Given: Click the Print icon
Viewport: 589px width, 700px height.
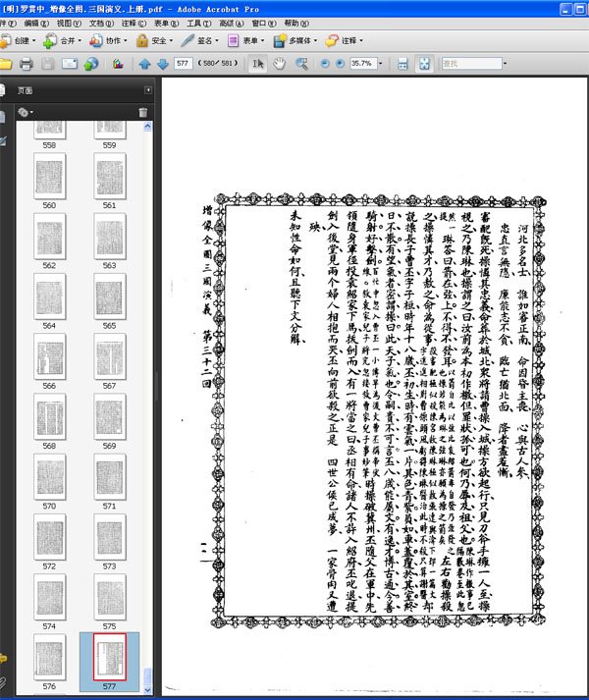Looking at the screenshot, I should point(26,64).
